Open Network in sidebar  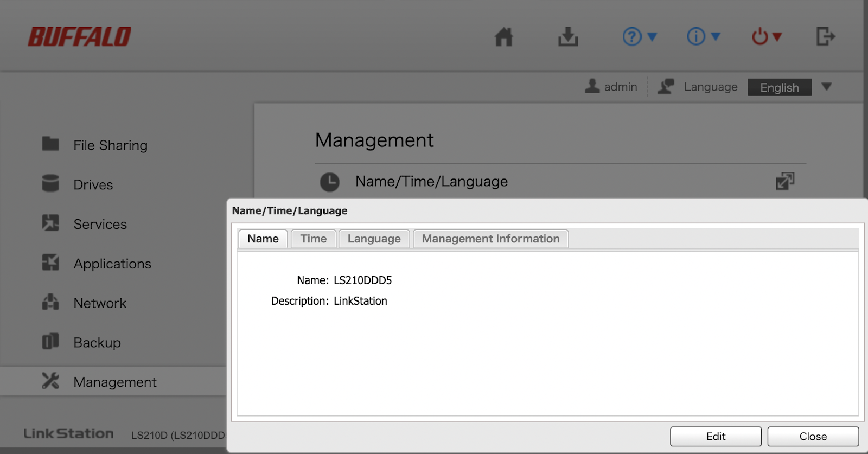[x=100, y=304]
